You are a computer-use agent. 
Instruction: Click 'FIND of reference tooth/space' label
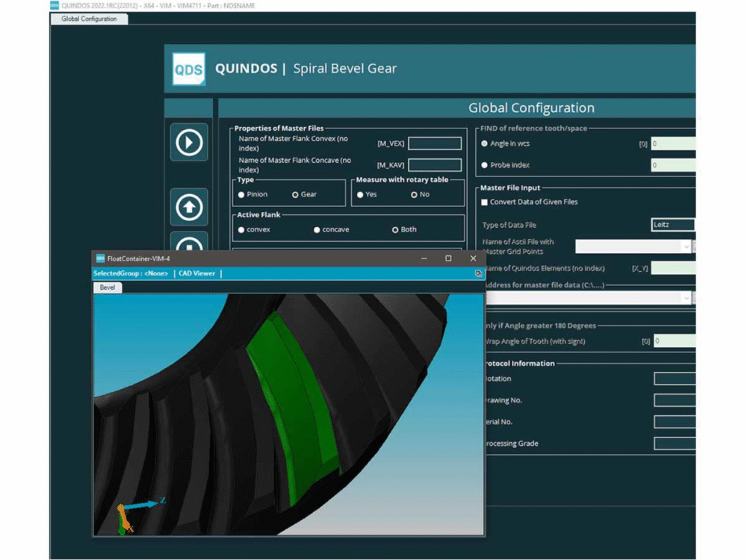[533, 128]
